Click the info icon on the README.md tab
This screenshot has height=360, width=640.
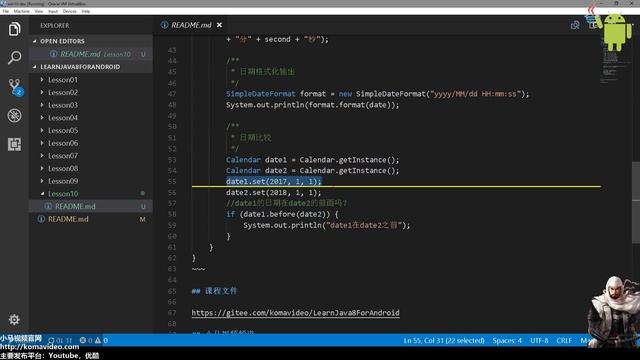pyautogui.click(x=164, y=25)
